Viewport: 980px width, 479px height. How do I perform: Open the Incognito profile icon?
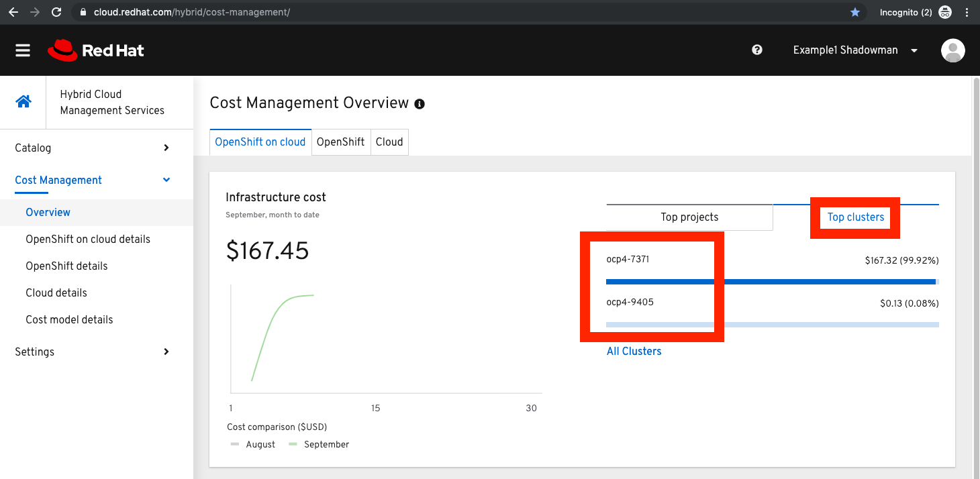(945, 12)
